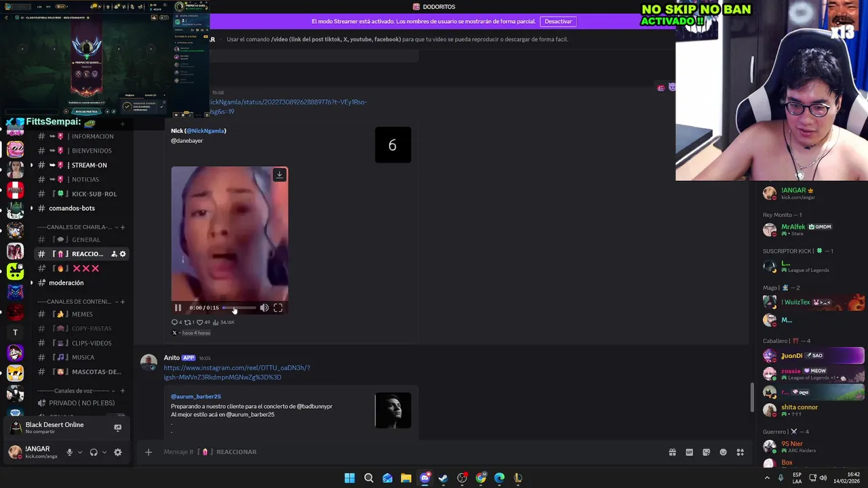Focus the Mensaje REACCIONAR input box
Viewport: 868px width, 488px height.
pos(407,452)
